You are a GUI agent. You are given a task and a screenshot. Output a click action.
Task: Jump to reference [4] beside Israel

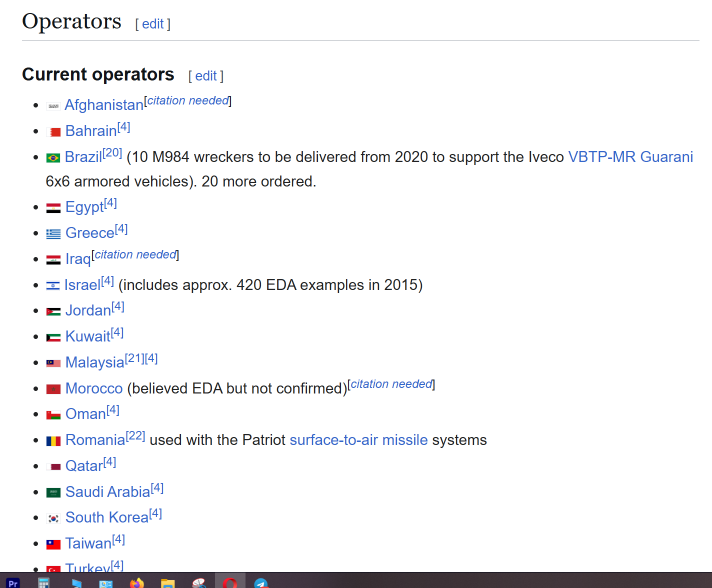pyautogui.click(x=107, y=281)
